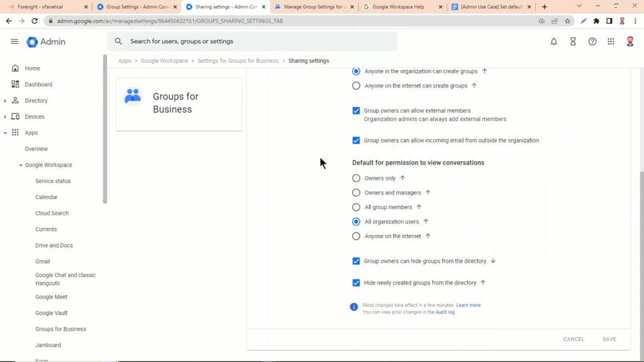Click the info icon beside changes note

point(353,307)
